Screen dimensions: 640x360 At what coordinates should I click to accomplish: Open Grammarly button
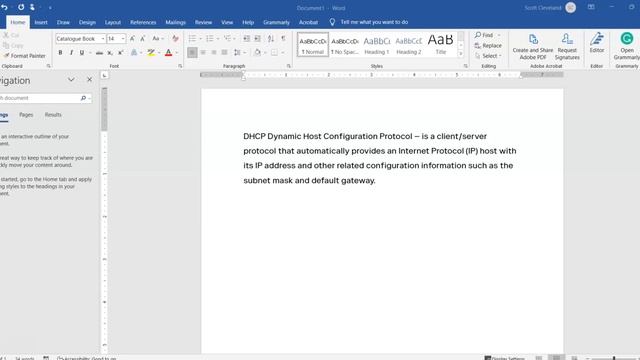coord(627,47)
